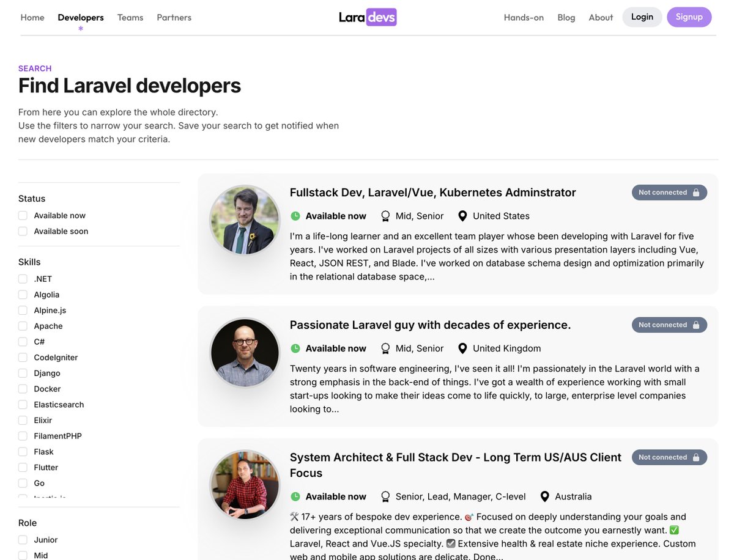Select the Junior role checkbox
This screenshot has width=734, height=560.
click(x=23, y=540)
